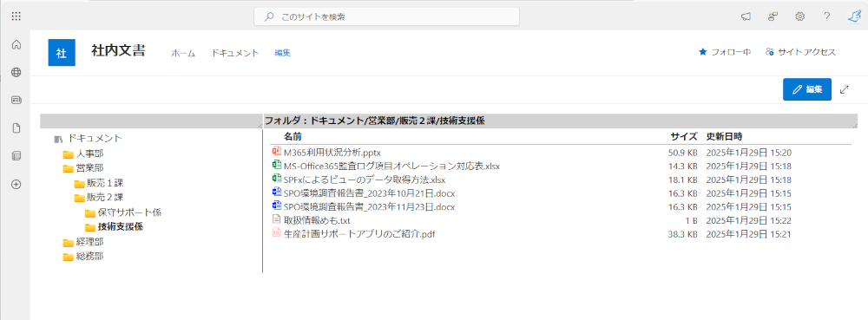Select the 販売２課 folder

coord(105,198)
